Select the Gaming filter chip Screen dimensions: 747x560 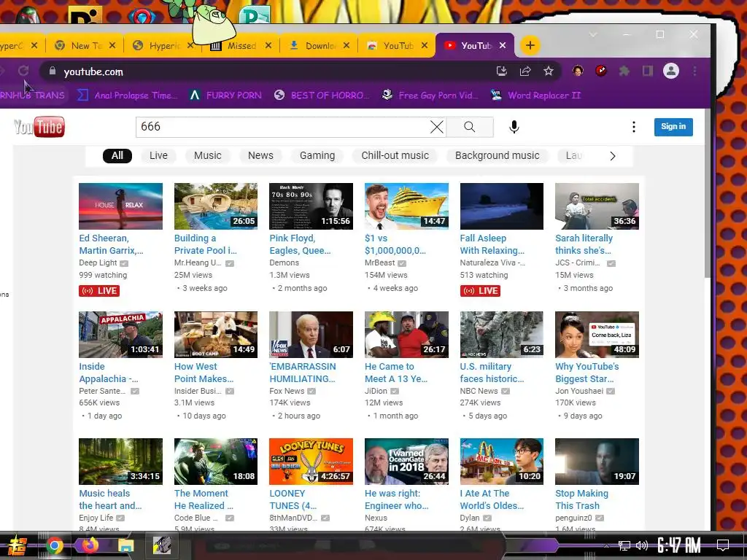317,156
